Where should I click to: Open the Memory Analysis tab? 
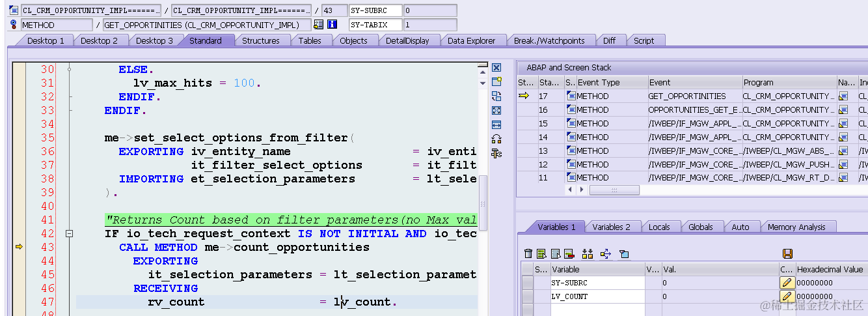pyautogui.click(x=797, y=227)
